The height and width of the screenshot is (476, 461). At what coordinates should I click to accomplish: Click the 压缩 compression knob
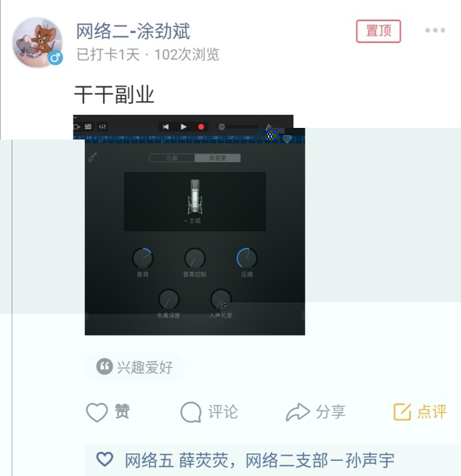point(247,258)
